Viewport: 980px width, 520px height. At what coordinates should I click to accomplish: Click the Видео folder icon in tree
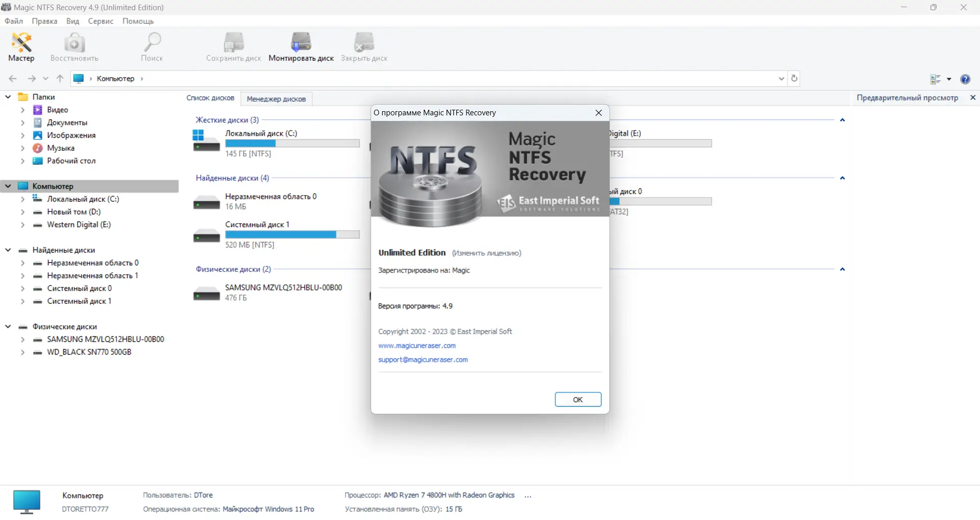(x=38, y=110)
